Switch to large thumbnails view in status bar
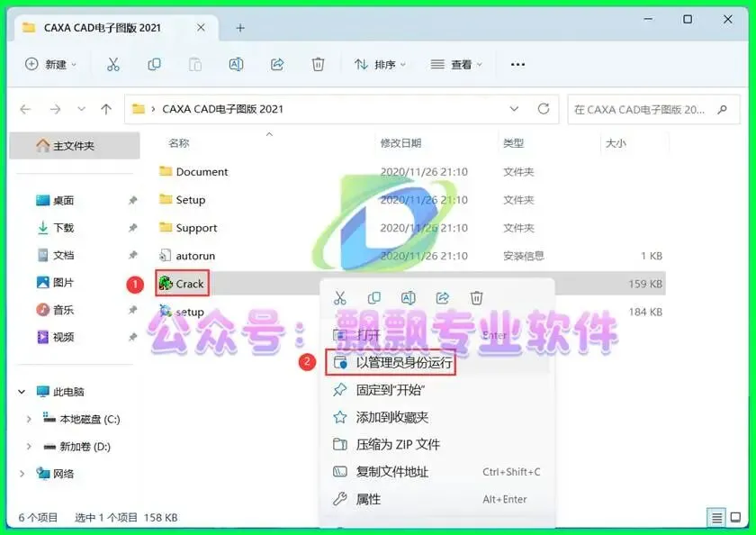The image size is (756, 535). click(x=735, y=518)
